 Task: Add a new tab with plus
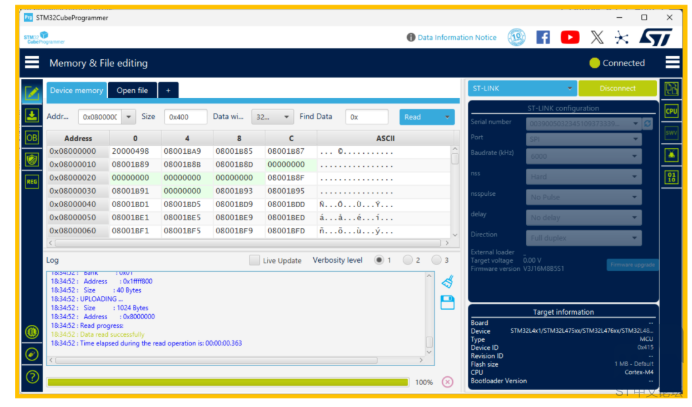pyautogui.click(x=168, y=90)
